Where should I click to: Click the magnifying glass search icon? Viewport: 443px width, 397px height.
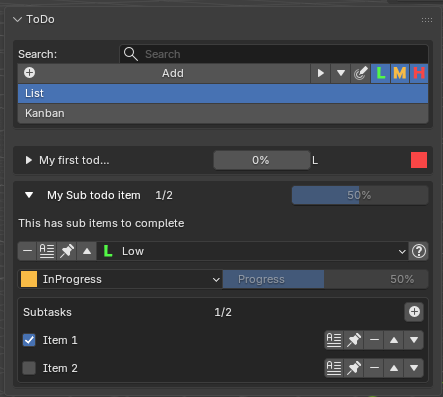(131, 54)
